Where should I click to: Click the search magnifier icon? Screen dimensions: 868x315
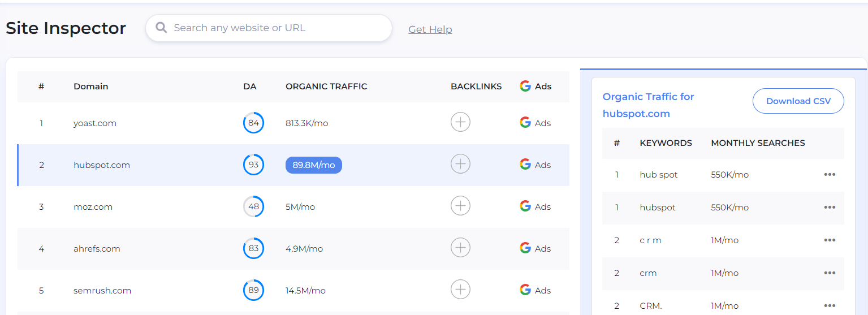[x=161, y=28]
